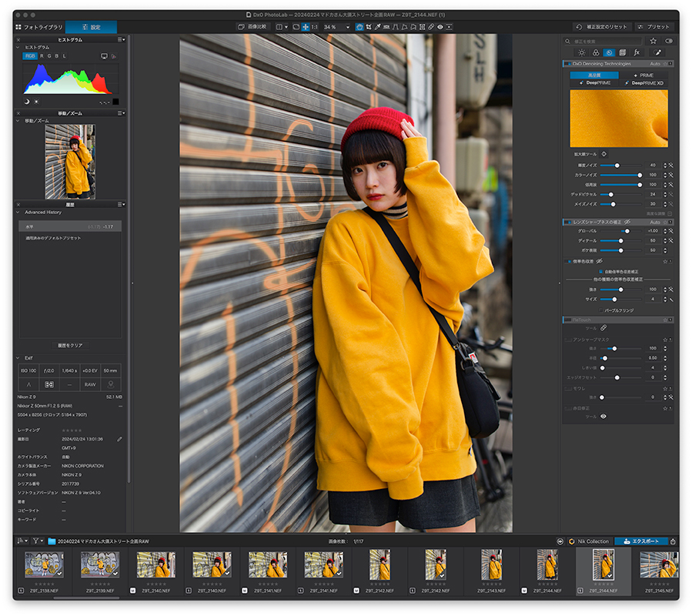Screen dimensions: 692x616
Task: Open the Local adjustments brush icon
Action: (x=658, y=52)
